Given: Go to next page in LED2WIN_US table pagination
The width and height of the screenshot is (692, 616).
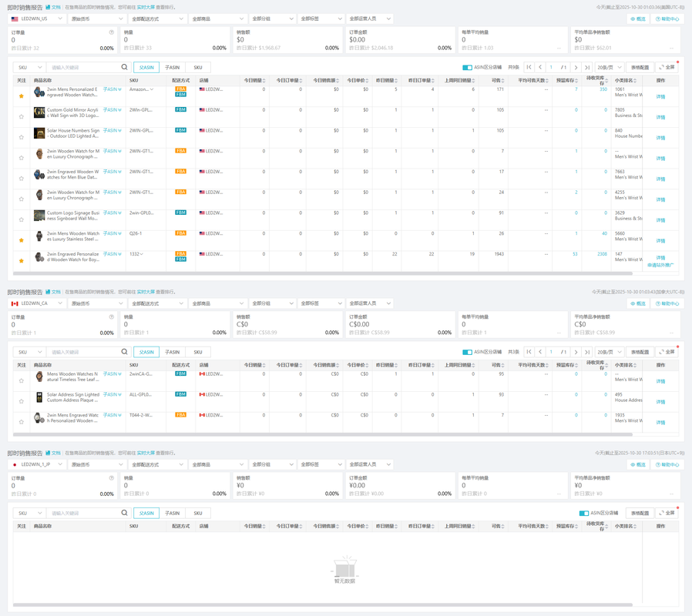Looking at the screenshot, I should (x=576, y=67).
